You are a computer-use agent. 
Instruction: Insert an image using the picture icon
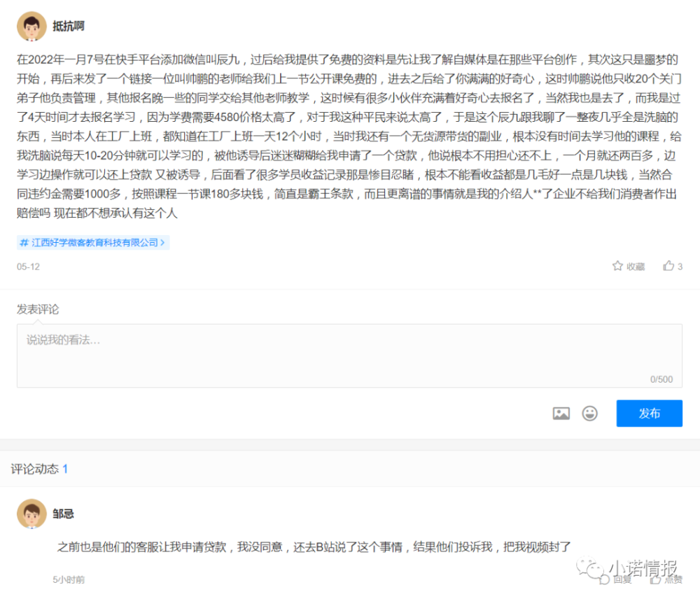click(561, 414)
